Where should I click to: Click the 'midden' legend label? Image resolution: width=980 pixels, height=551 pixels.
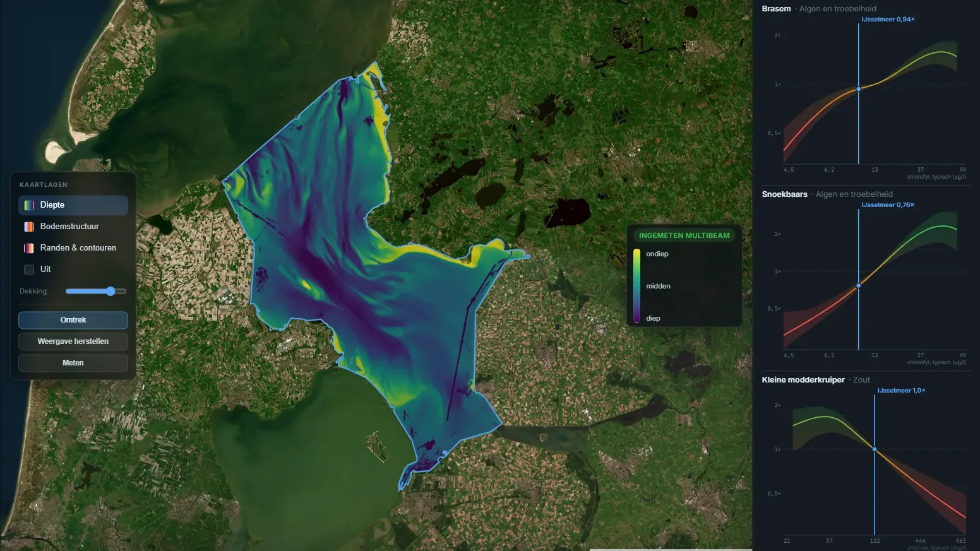coord(658,286)
